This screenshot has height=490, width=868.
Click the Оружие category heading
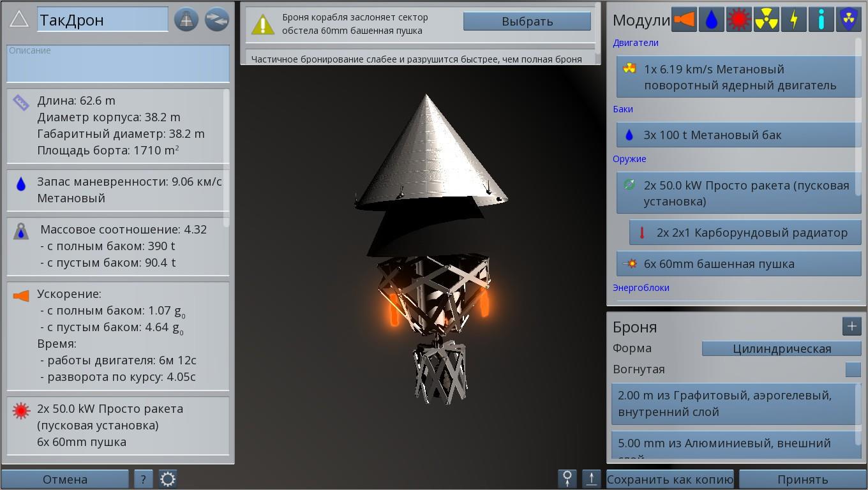coord(629,159)
